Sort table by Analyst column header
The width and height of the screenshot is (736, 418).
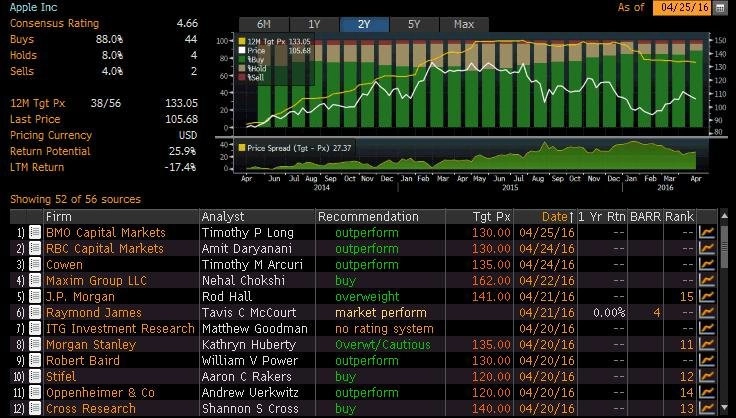click(x=257, y=217)
